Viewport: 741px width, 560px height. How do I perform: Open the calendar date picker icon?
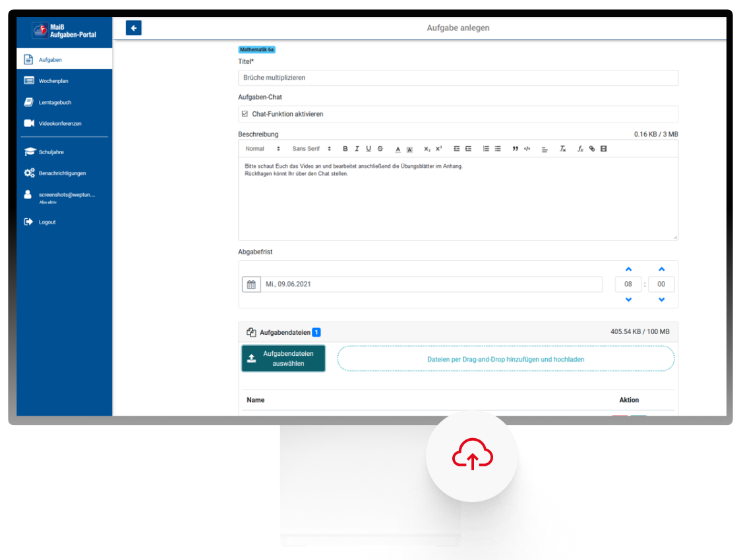(x=251, y=284)
